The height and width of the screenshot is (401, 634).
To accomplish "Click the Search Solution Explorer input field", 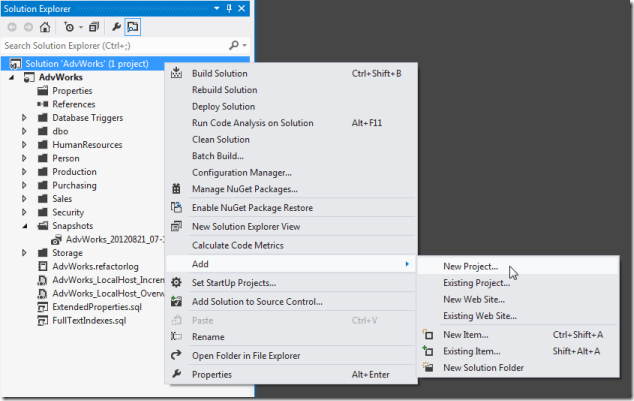I will [x=112, y=46].
